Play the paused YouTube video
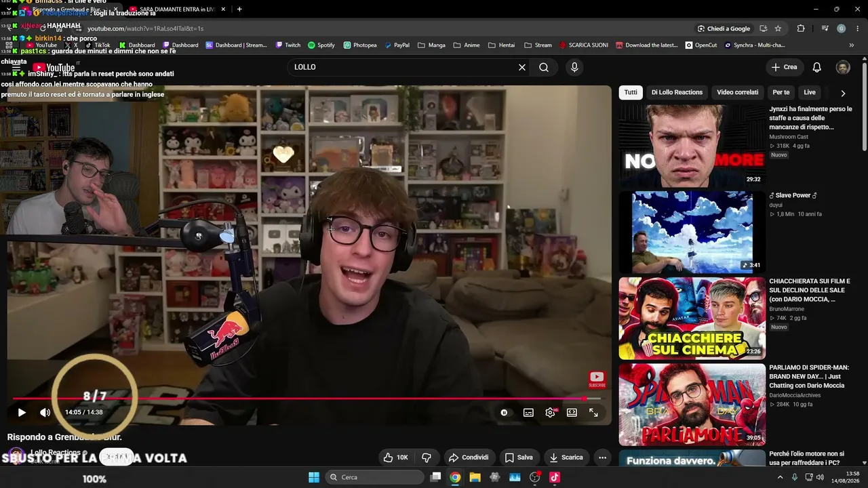The width and height of the screenshot is (868, 488). pyautogui.click(x=22, y=412)
